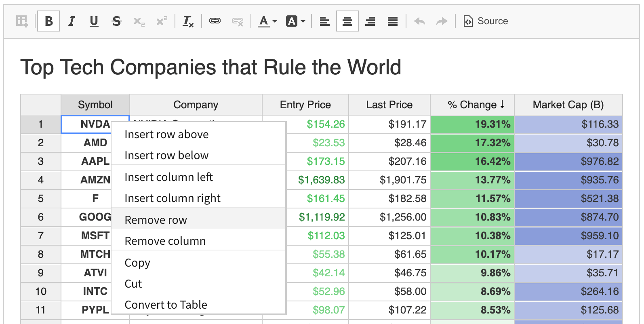Select the NVDA symbol cell

[x=86, y=124]
